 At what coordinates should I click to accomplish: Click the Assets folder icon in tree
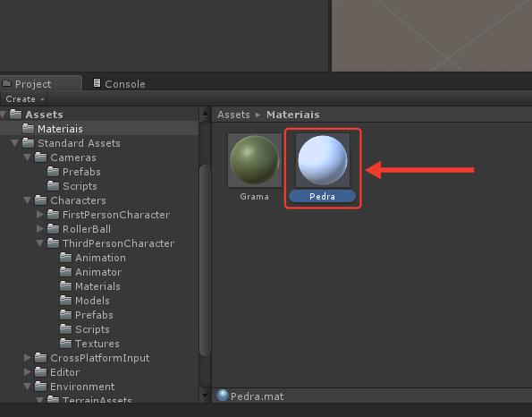pos(15,115)
